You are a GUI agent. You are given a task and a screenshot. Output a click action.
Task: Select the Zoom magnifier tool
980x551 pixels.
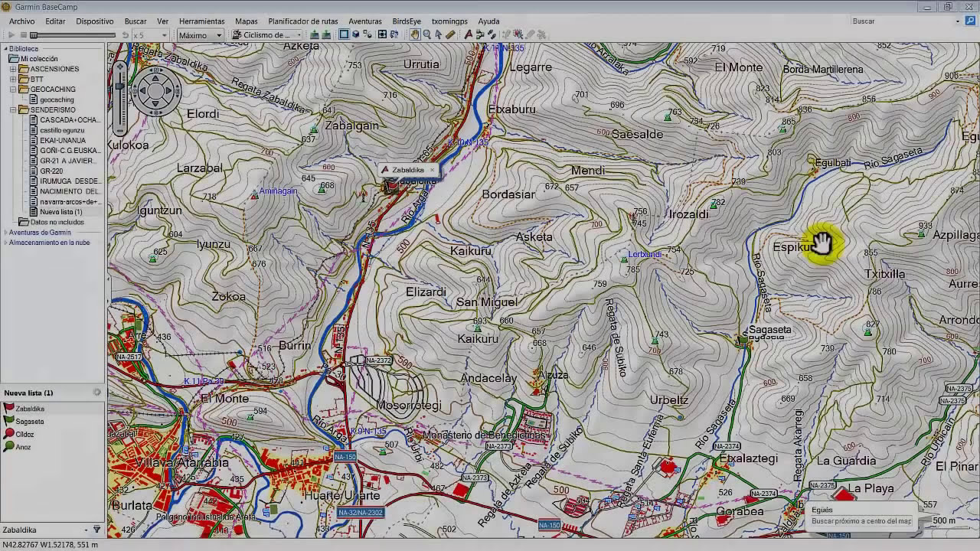click(x=427, y=34)
